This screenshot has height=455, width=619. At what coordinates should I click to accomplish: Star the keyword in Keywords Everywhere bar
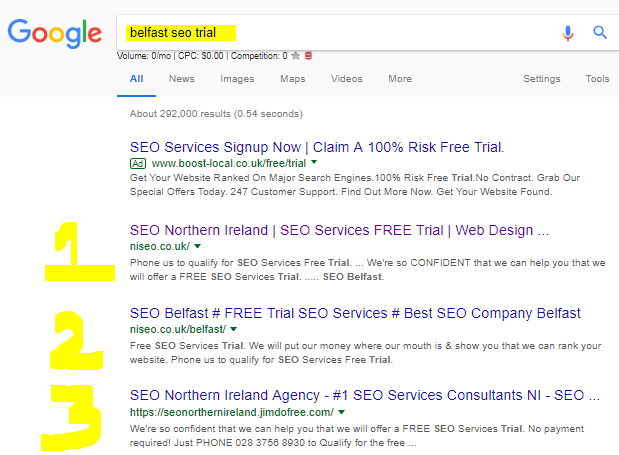click(295, 56)
